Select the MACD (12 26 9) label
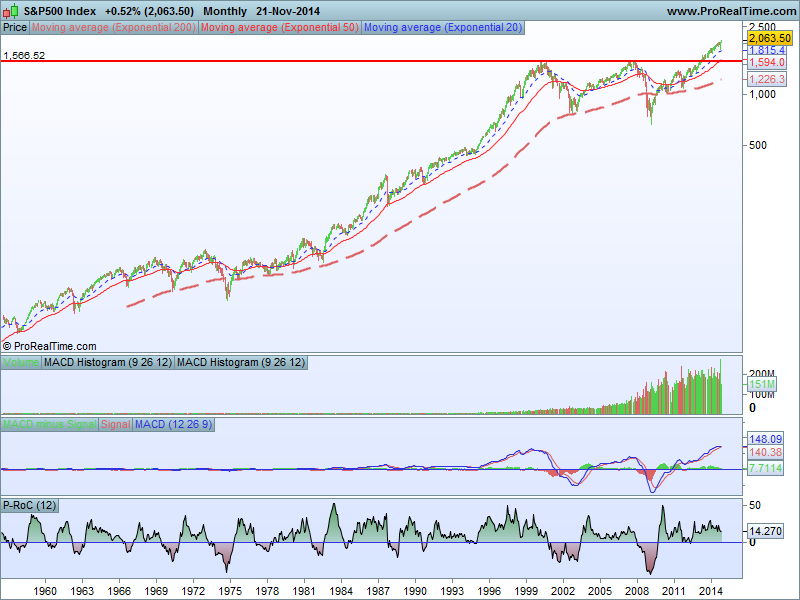 173,424
